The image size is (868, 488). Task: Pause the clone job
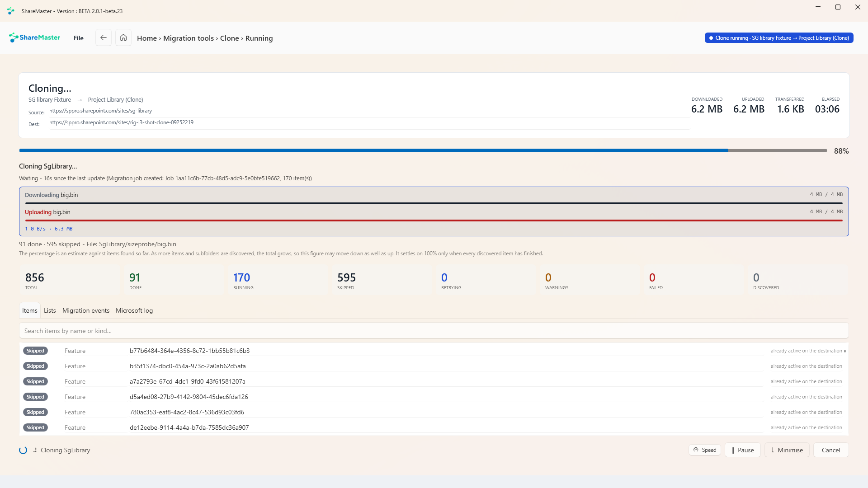point(743,450)
